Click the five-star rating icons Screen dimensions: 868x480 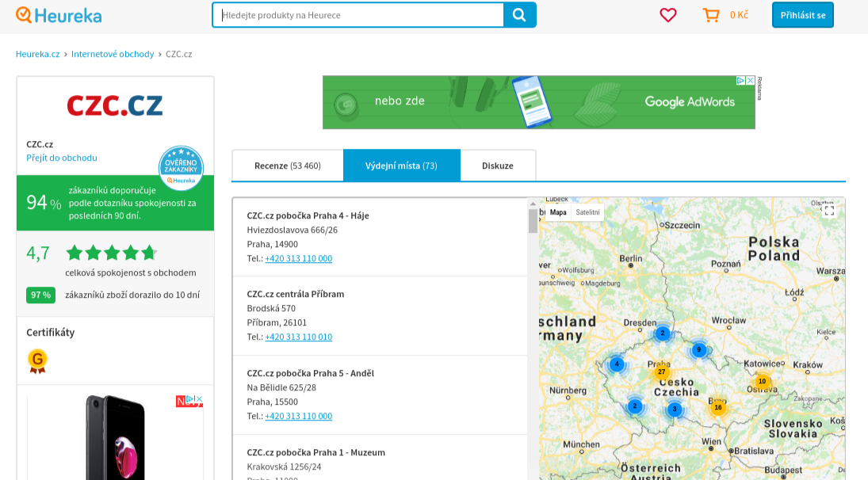pyautogui.click(x=112, y=253)
